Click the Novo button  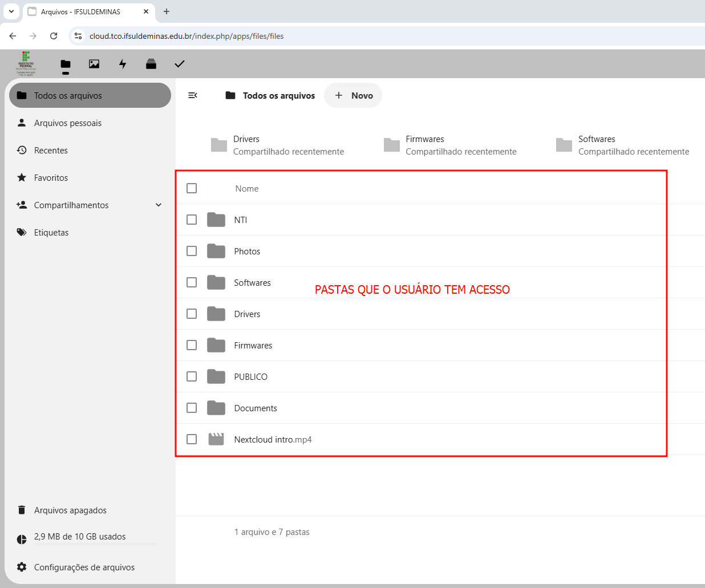[353, 95]
